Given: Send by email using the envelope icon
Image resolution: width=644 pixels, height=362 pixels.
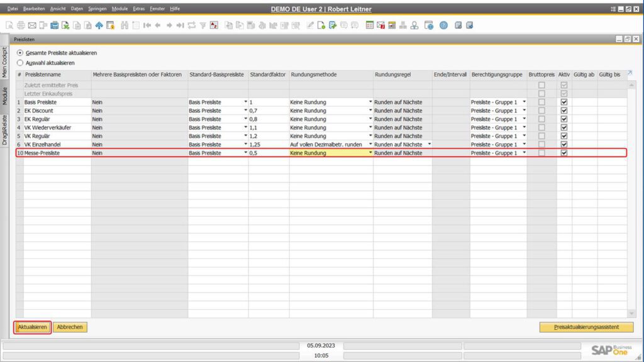Looking at the screenshot, I should click(x=31, y=25).
